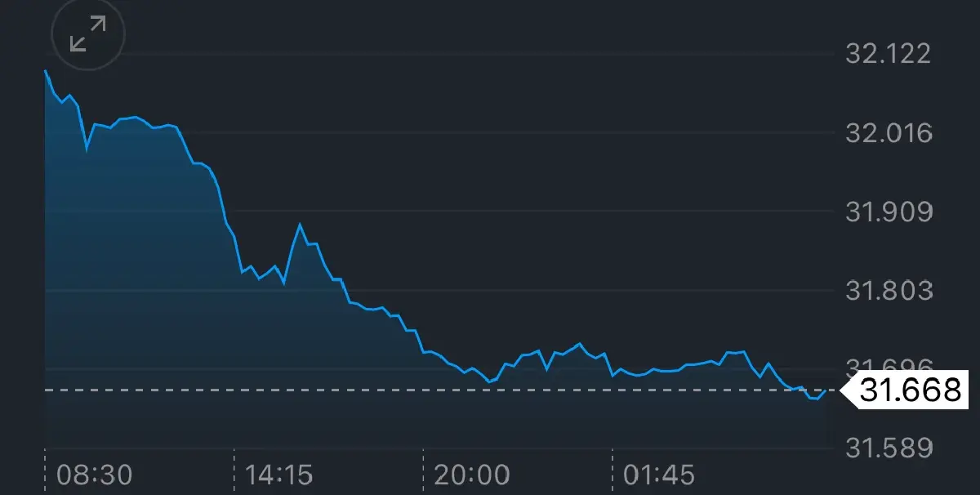The image size is (980, 495).
Task: Select the 31.803 price level label
Action: pyautogui.click(x=889, y=291)
